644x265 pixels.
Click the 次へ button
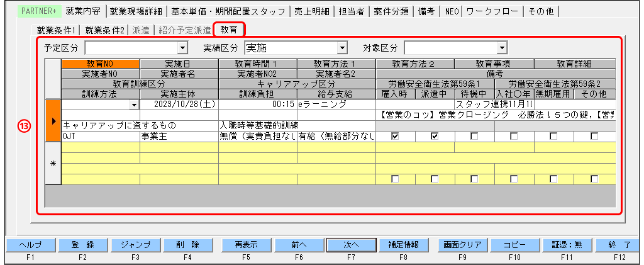coord(351,245)
